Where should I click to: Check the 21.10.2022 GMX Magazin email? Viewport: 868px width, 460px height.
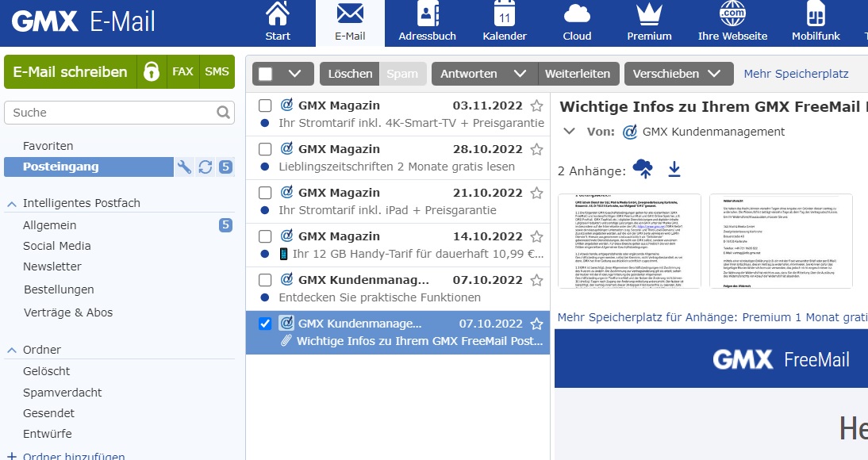[265, 193]
